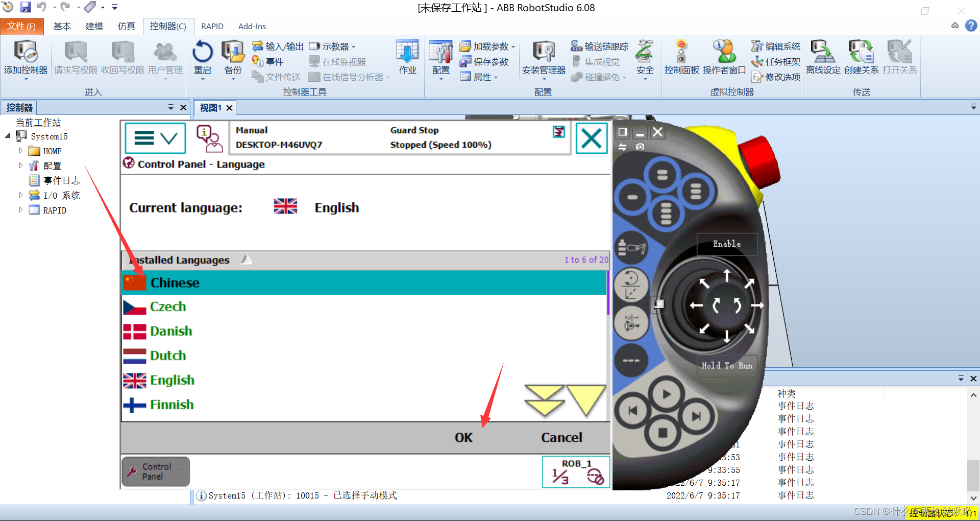The width and height of the screenshot is (980, 521).
Task: Open FlexPendant operator messages icon
Action: pos(209,138)
